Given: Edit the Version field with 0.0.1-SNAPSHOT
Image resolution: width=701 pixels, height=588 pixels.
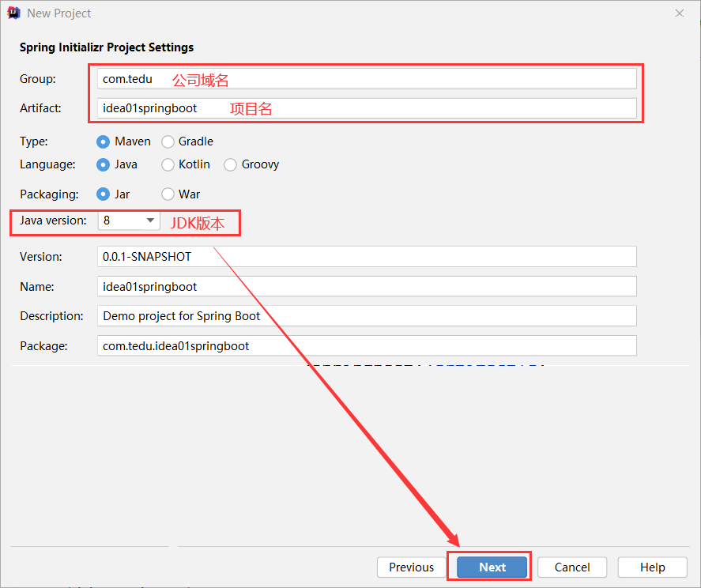Looking at the screenshot, I should pos(367,257).
